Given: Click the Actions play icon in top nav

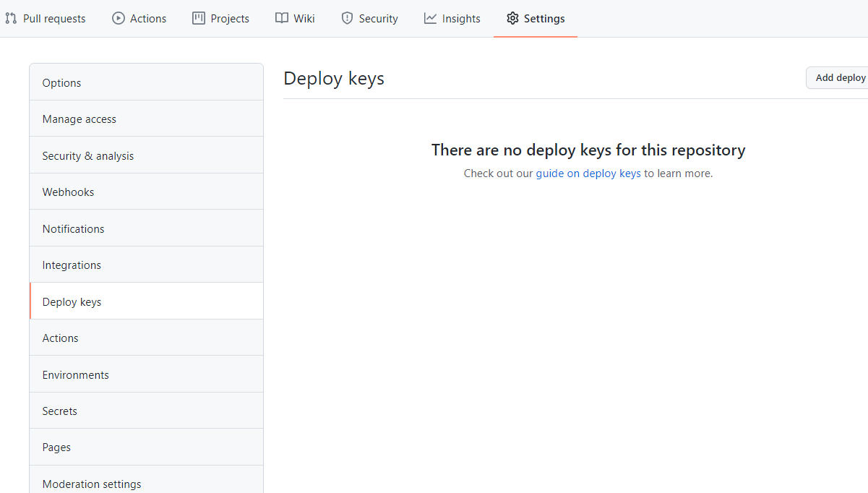Looking at the screenshot, I should [x=119, y=18].
